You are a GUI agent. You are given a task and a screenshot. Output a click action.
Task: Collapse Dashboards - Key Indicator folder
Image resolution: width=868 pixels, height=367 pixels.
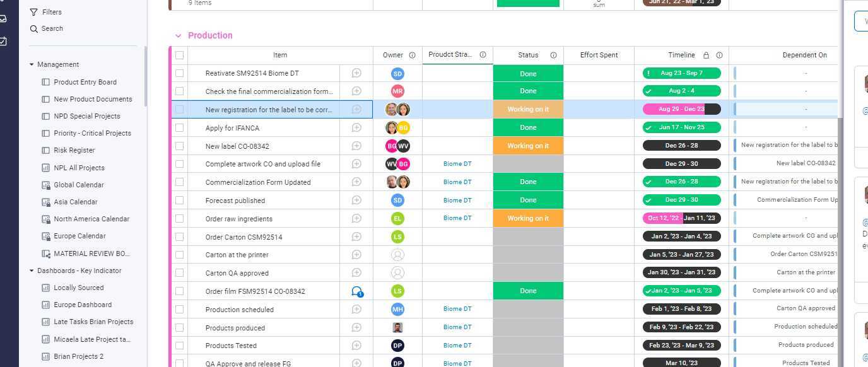32,271
